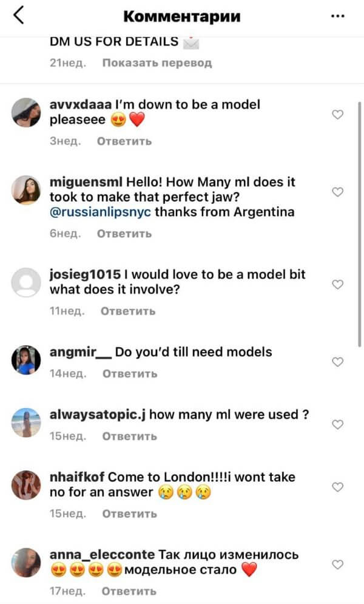Tap the nhaifkof username
Viewport: 364px width, 604px height.
tap(77, 477)
